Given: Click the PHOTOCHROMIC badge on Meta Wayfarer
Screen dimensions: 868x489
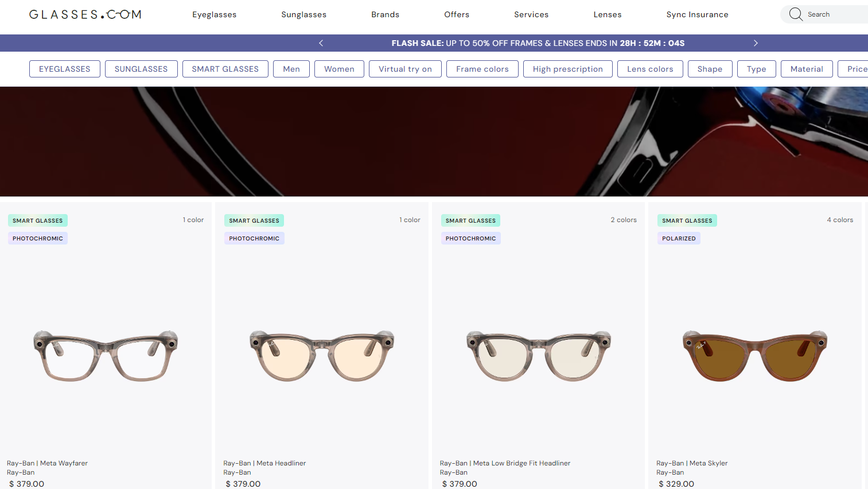Looking at the screenshot, I should (x=38, y=238).
